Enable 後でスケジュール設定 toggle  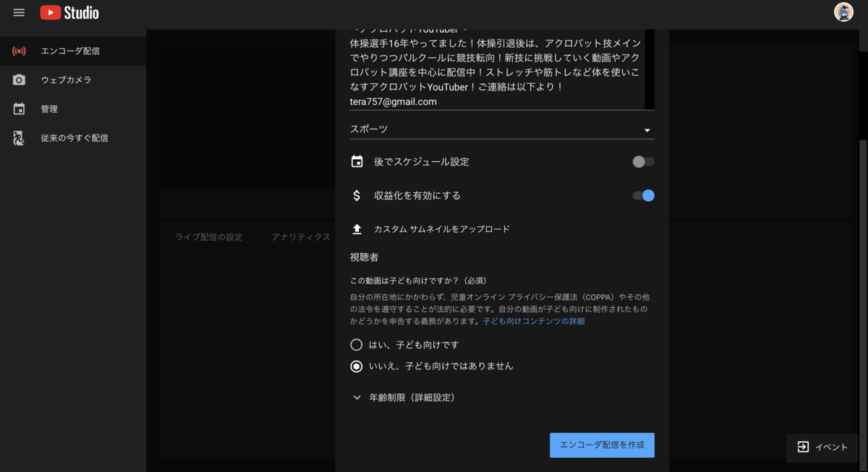click(x=642, y=161)
